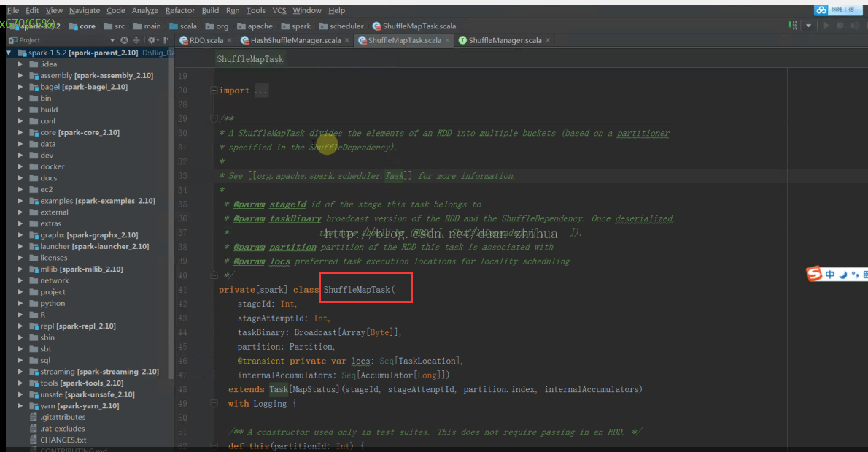Expand the core [spark-core_2.10] arrow

pos(20,132)
